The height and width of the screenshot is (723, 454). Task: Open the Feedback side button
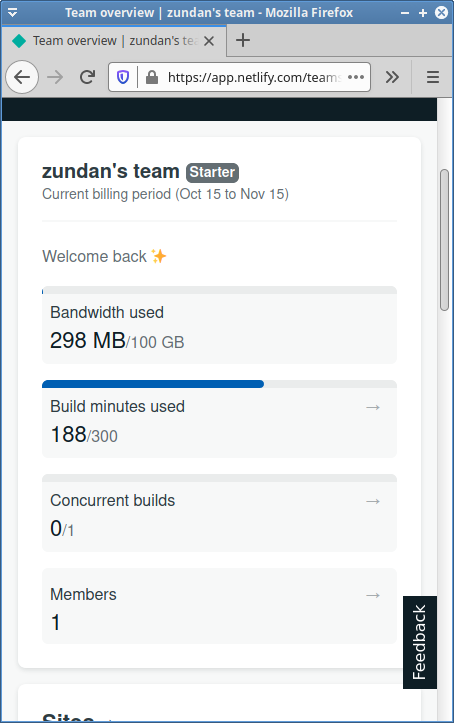tap(419, 642)
